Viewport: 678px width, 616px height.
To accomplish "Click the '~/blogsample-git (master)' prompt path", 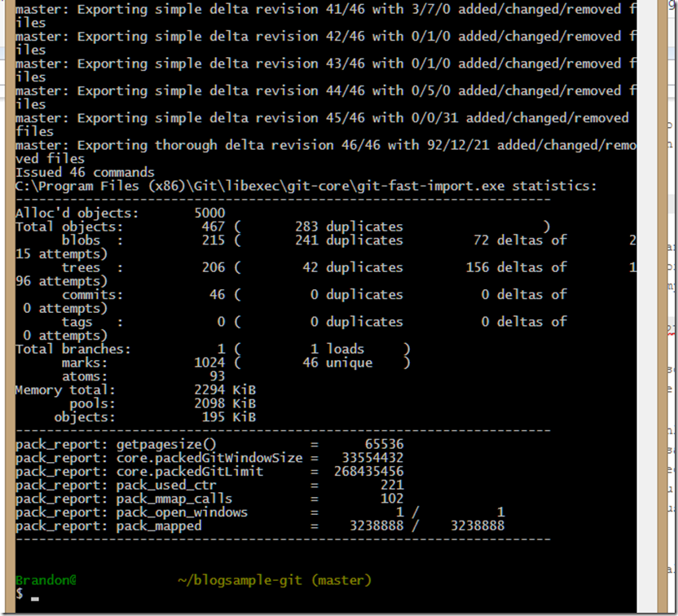I will (x=275, y=580).
